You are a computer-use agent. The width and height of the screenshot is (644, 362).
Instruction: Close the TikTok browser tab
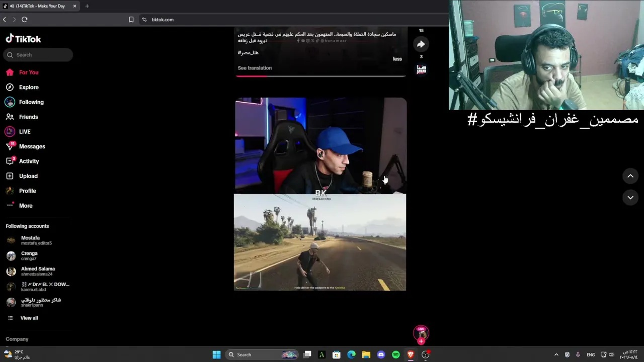tap(74, 6)
